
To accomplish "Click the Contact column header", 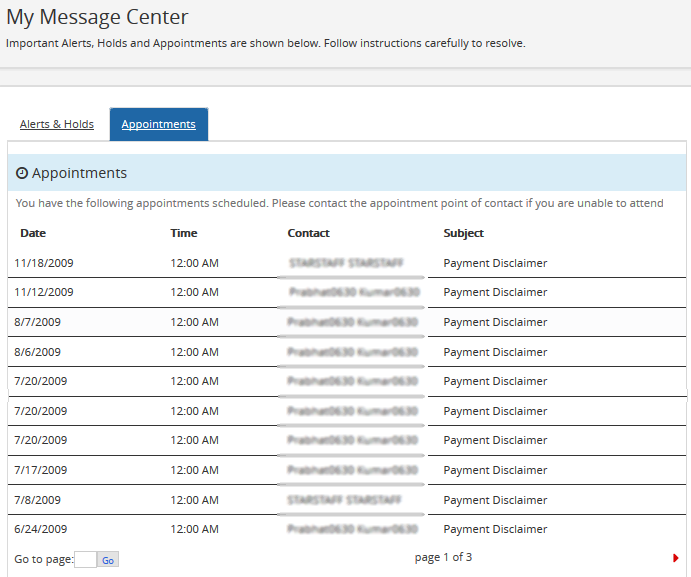I will 308,233.
